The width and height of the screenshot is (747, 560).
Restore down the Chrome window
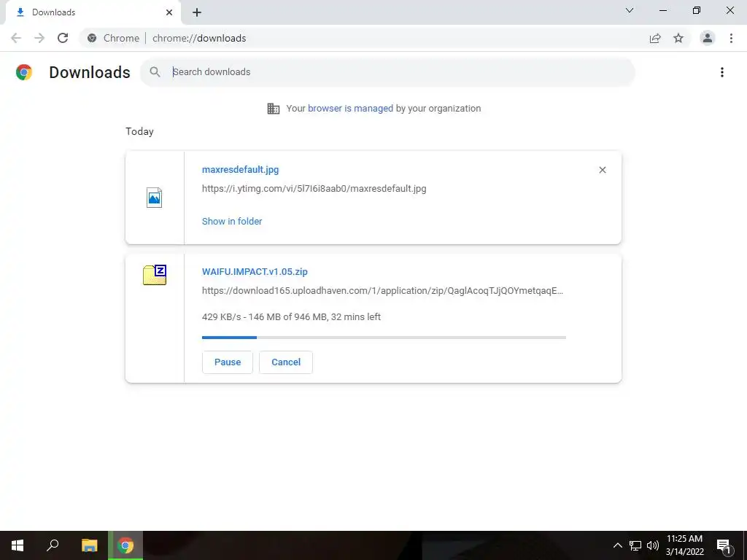point(697,10)
